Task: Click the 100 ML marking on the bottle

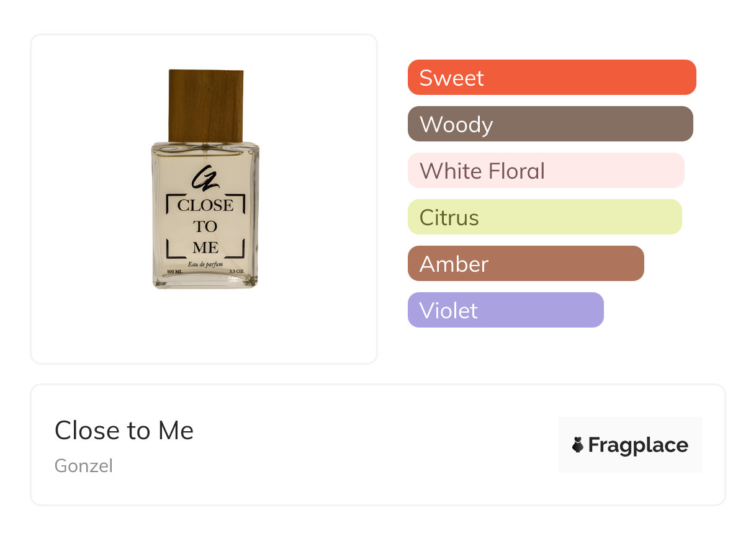Action: [x=175, y=272]
